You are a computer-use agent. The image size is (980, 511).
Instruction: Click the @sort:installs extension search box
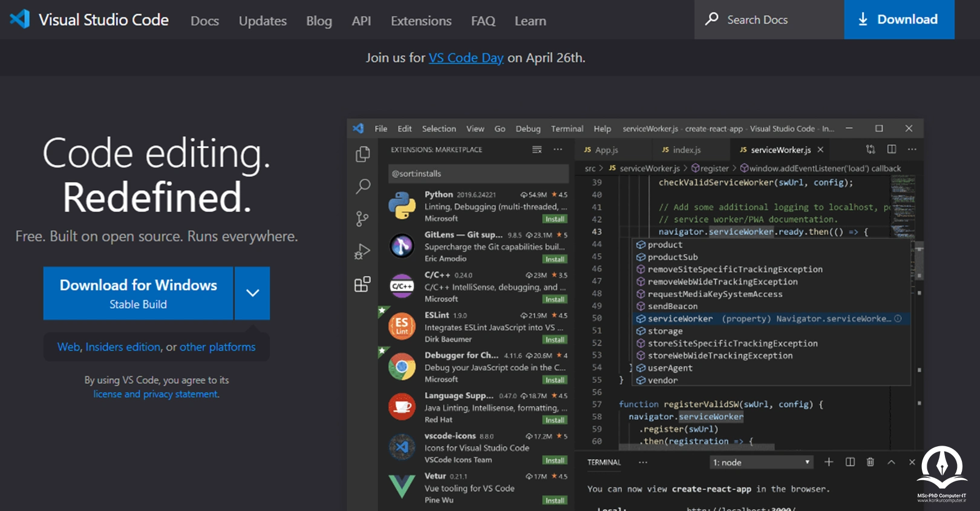tap(478, 174)
